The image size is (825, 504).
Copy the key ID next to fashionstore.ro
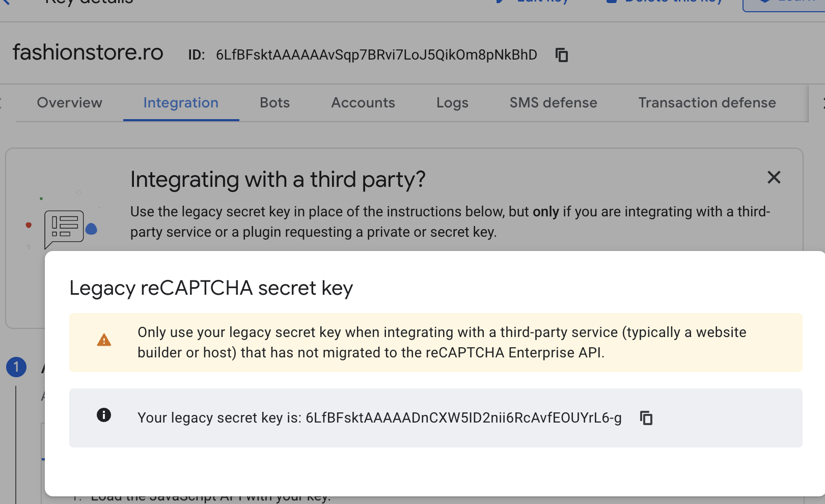562,55
